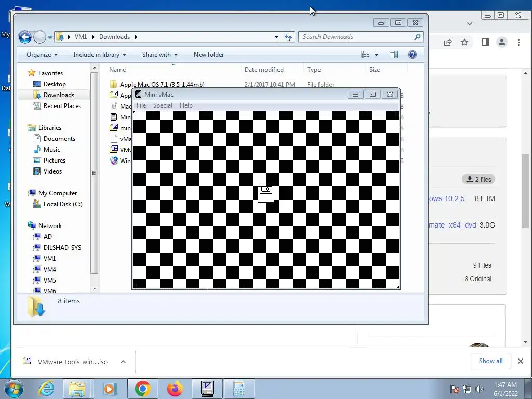The width and height of the screenshot is (532, 399).
Task: Select Desktop in the navigation pane
Action: 54,84
